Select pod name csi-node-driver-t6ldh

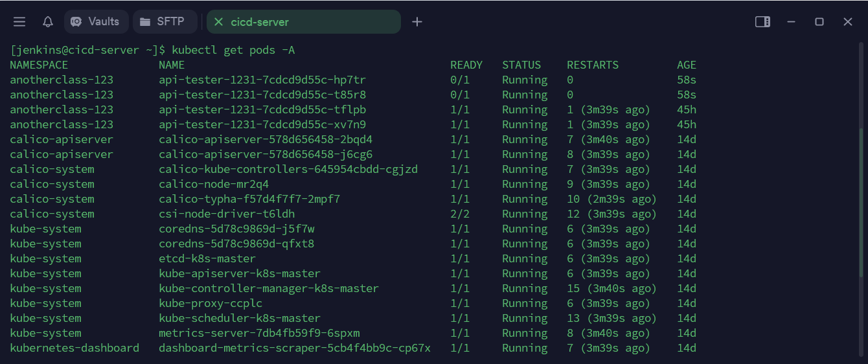point(227,214)
